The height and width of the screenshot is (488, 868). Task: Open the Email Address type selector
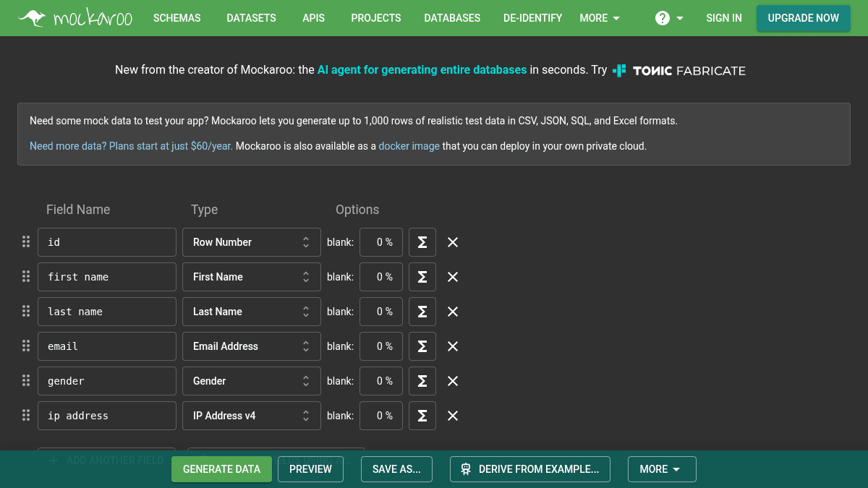252,346
